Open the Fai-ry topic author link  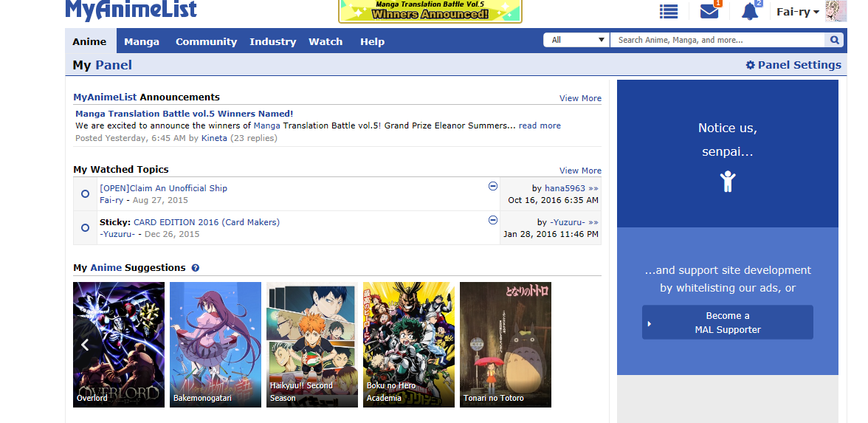pyautogui.click(x=111, y=200)
